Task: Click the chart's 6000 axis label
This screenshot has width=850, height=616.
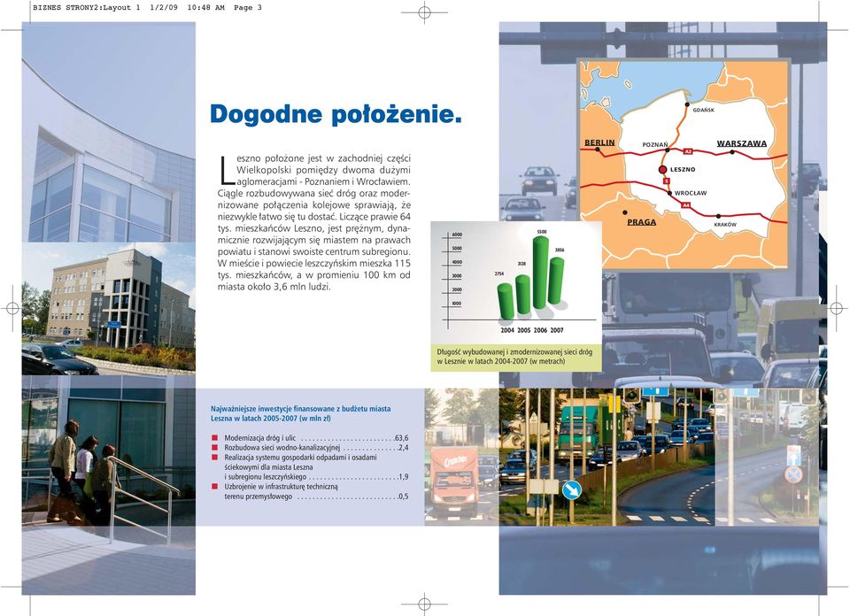Action: [457, 235]
